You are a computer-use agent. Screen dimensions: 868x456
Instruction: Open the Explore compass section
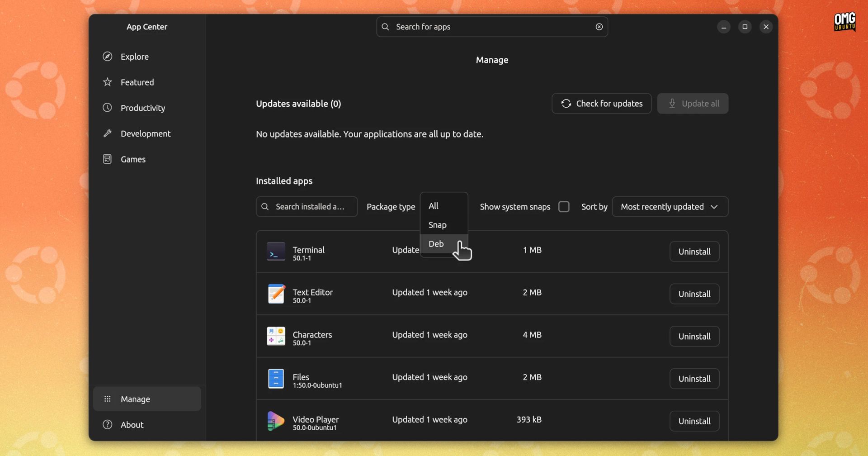(134, 57)
